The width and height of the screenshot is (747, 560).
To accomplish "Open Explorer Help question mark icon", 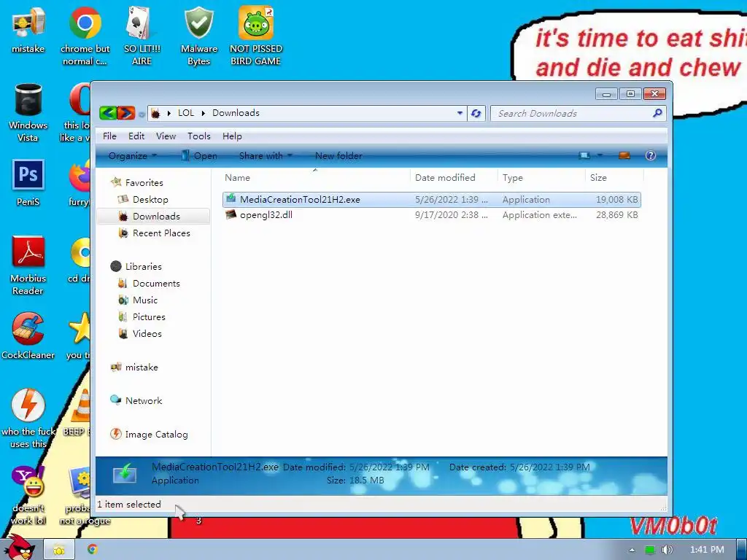I will [x=650, y=156].
